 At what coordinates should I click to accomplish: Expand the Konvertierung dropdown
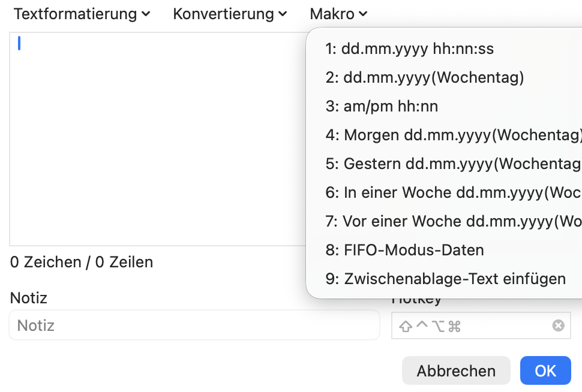pyautogui.click(x=230, y=14)
